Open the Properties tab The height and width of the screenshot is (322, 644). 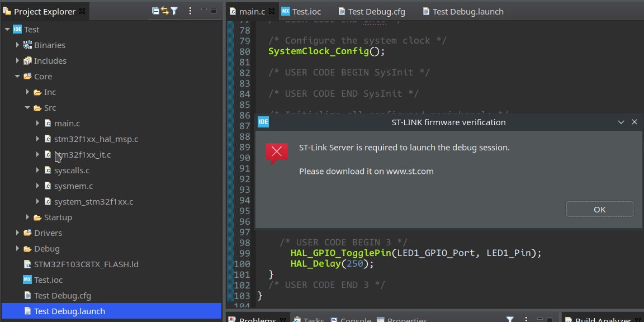(x=407, y=320)
